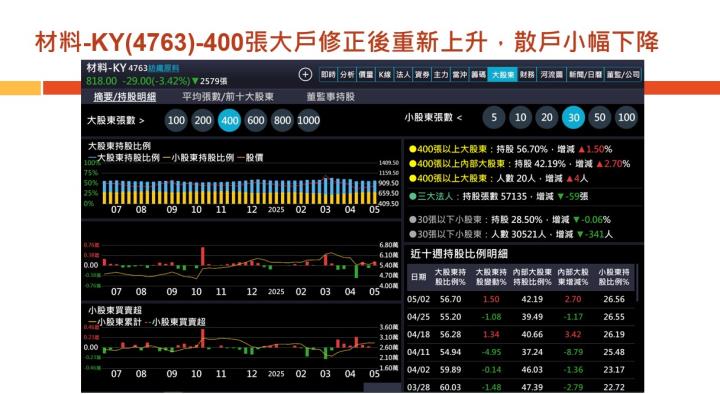The width and height of the screenshot is (720, 394).
Task: Set small shareholder threshold to 20
Action: tap(547, 118)
